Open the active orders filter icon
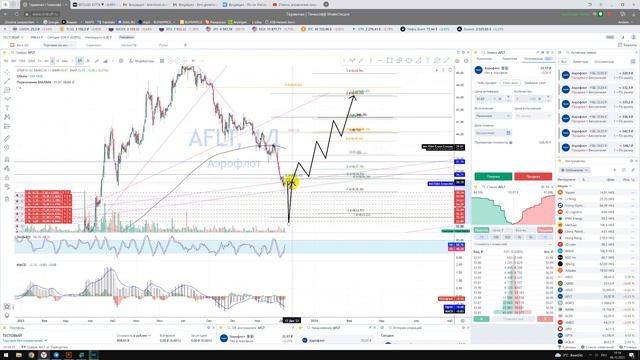640x360 pixels. tap(633, 62)
